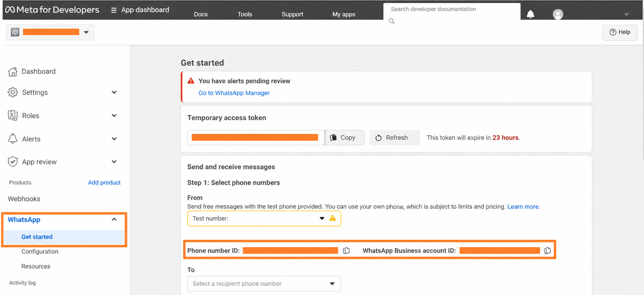Click the warning icon beside Test number
The width and height of the screenshot is (644, 295).
332,218
